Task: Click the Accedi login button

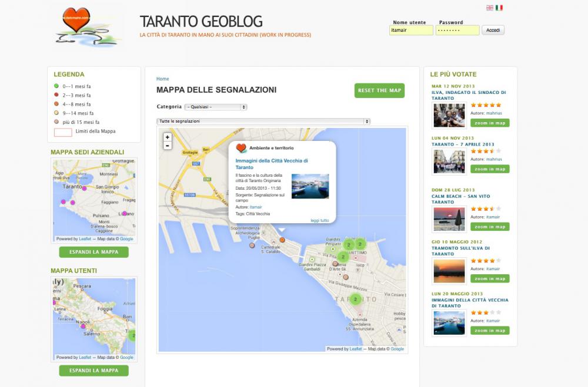Action: [493, 30]
